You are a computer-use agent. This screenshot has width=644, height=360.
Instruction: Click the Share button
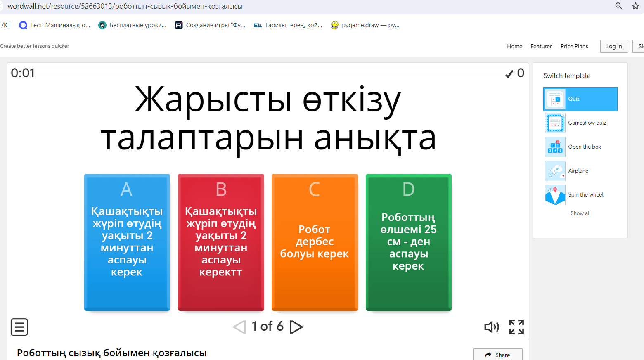(x=498, y=355)
